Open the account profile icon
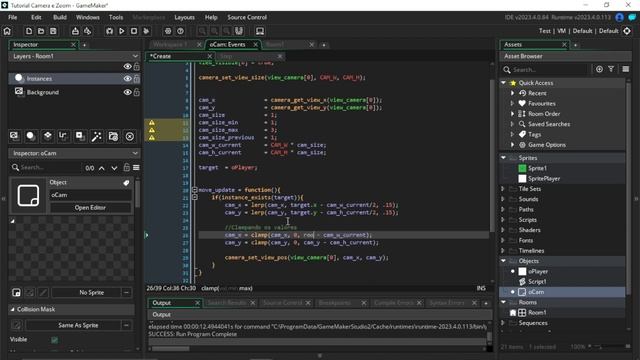Image resolution: width=640 pixels, height=360 pixels. [620, 17]
